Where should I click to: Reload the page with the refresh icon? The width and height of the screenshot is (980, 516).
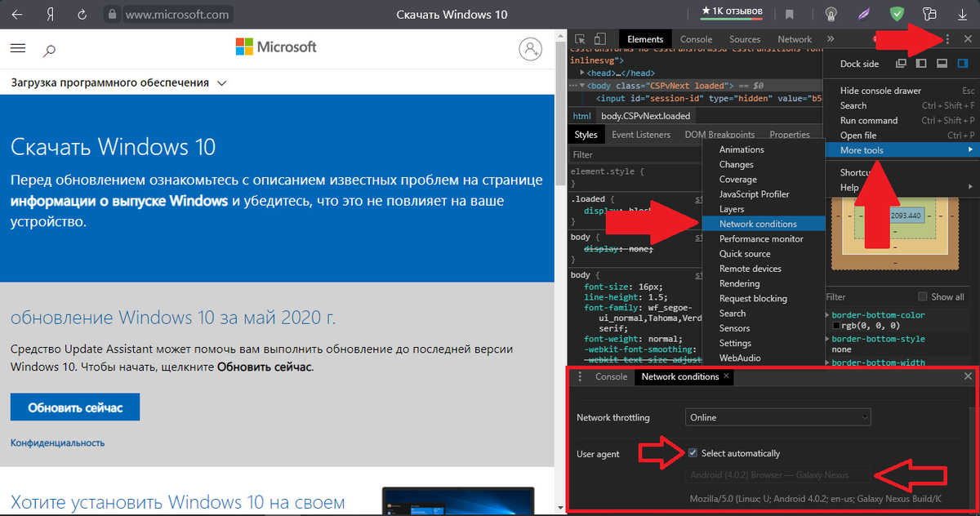tap(82, 14)
